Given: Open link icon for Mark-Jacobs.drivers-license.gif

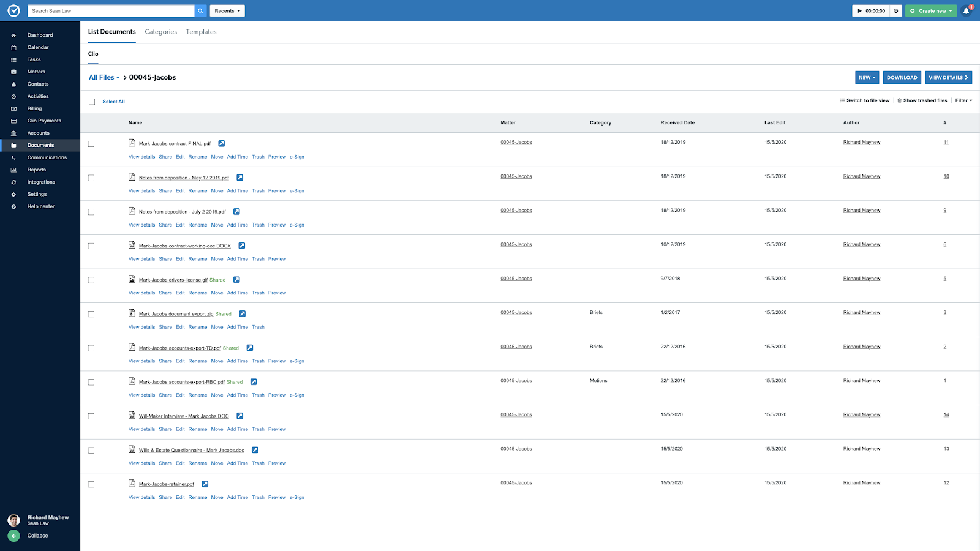Looking at the screenshot, I should (x=236, y=280).
